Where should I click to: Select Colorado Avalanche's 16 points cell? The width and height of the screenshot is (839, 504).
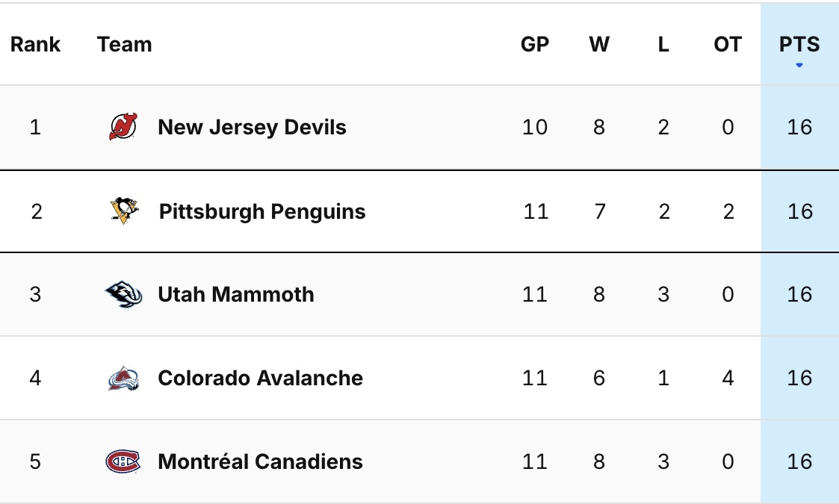(x=799, y=378)
